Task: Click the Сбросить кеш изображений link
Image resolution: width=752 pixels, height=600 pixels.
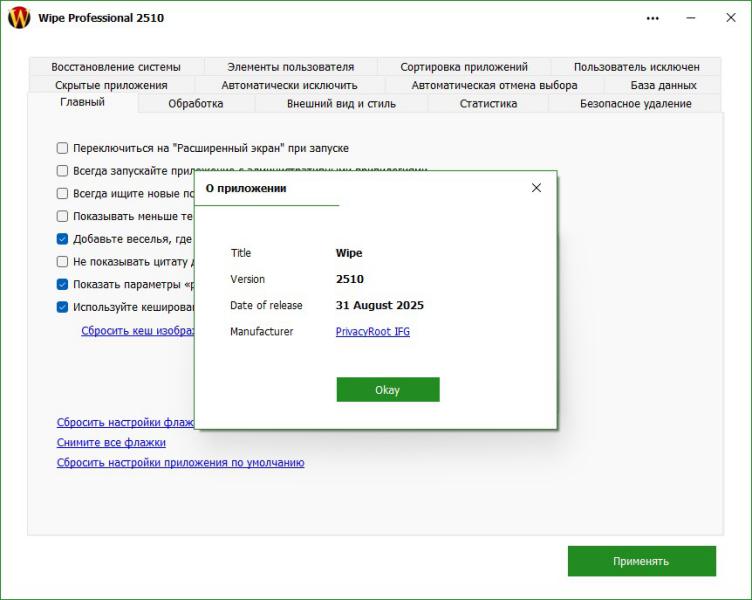Action: pyautogui.click(x=138, y=330)
